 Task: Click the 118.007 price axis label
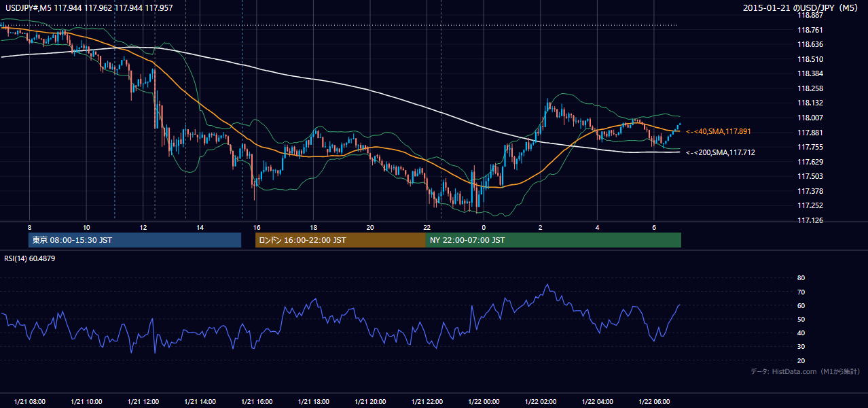click(x=810, y=118)
